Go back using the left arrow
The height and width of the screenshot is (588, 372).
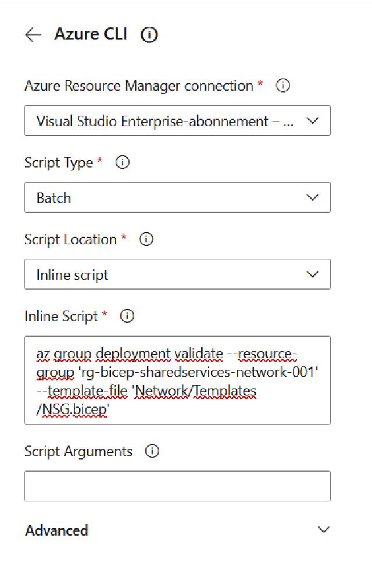point(33,35)
